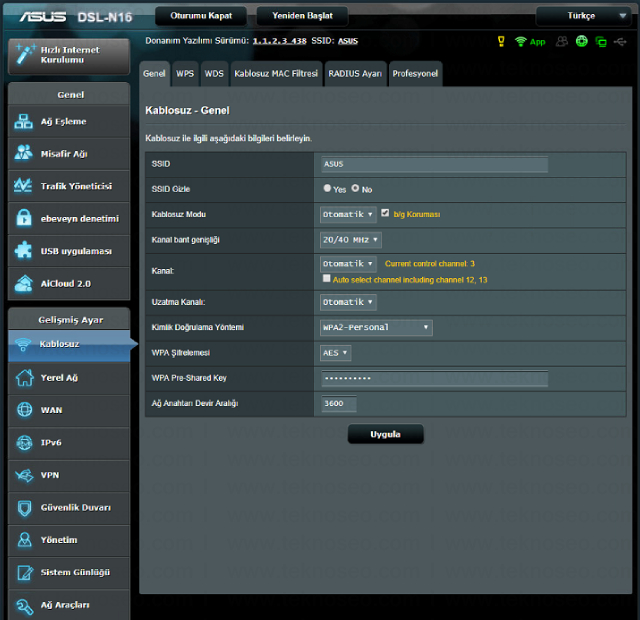The height and width of the screenshot is (620, 640).
Task: Click firmware version link 1.1.2.3_438
Action: [x=280, y=41]
